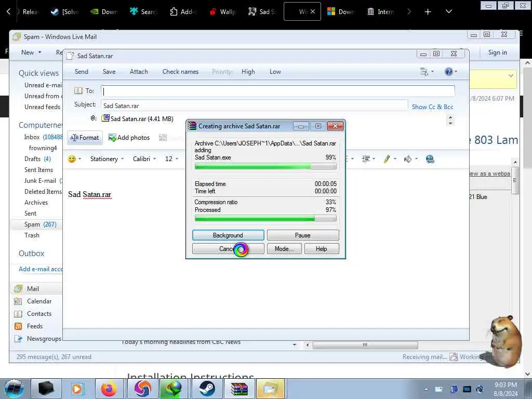Open Firefox from the taskbar
The height and width of the screenshot is (399, 532).
[x=109, y=389]
